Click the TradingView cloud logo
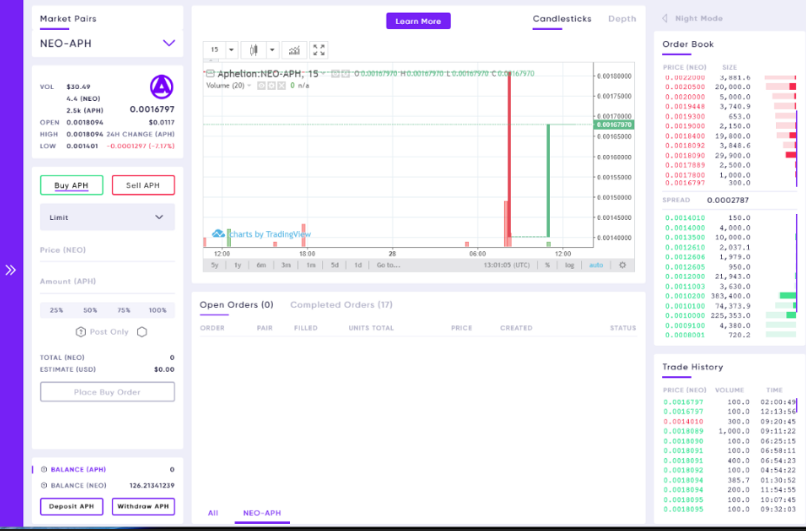 218,234
